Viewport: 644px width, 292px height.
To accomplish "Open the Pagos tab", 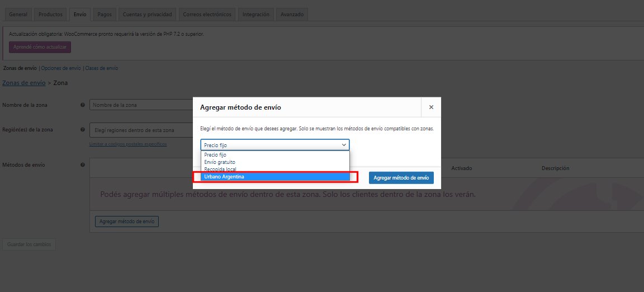I will (x=105, y=15).
